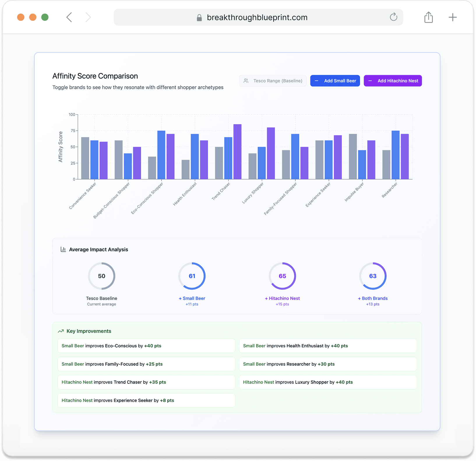Click the browser forward arrow
This screenshot has height=461, width=476.
tap(88, 17)
